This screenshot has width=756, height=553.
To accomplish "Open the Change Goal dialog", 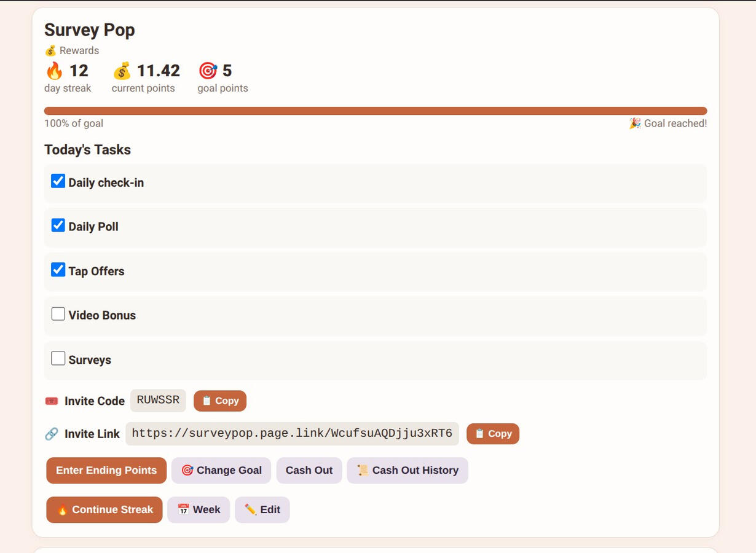I will pos(221,471).
